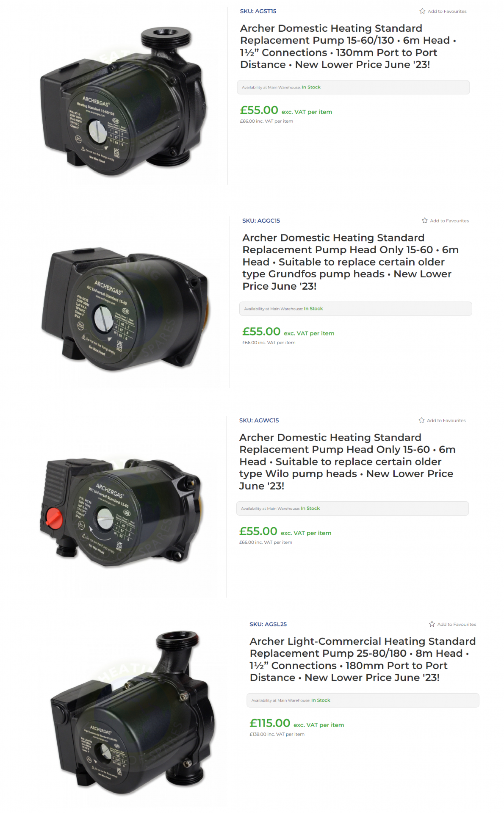Click SKU: AGWC15 label
This screenshot has height=813, width=504.
259,420
